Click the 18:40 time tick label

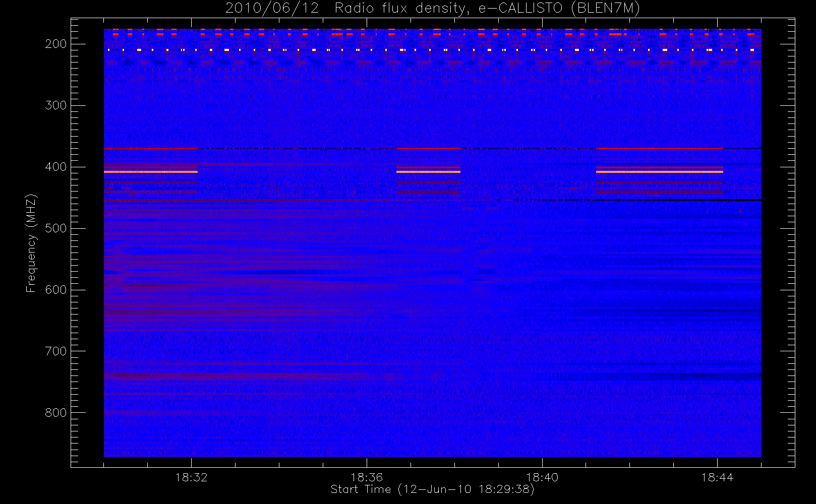point(542,477)
